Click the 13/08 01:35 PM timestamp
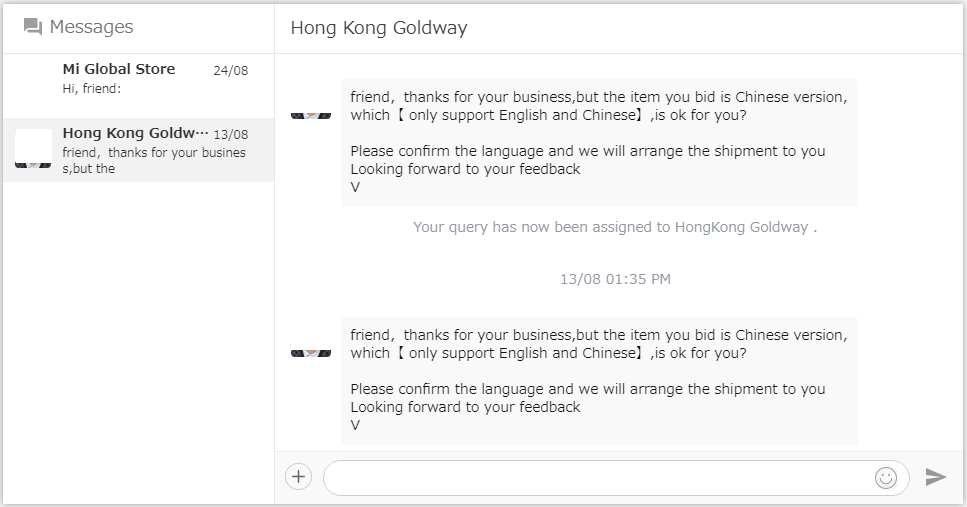The image size is (967, 507). [615, 279]
